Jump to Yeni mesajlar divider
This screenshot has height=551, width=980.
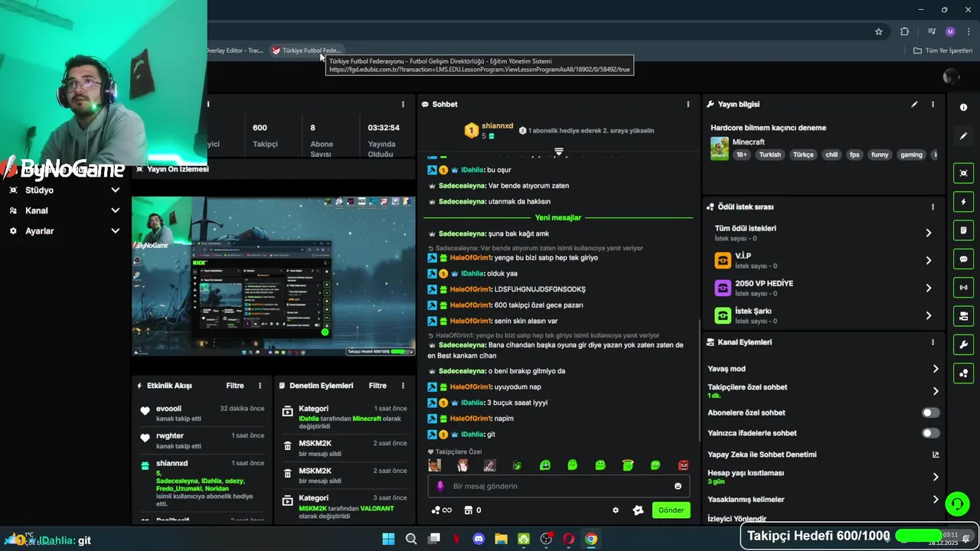click(558, 218)
